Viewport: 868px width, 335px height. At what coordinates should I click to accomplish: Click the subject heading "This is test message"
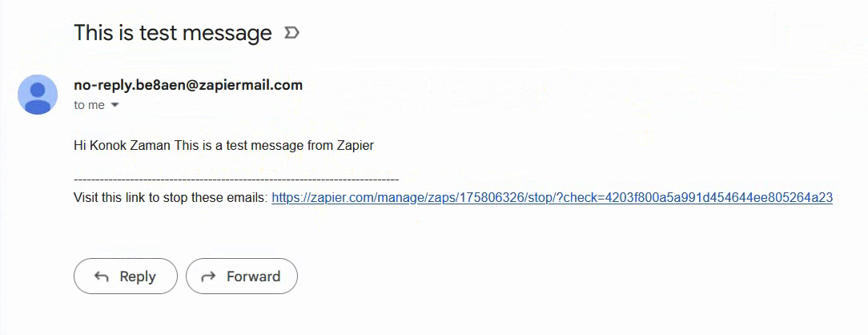[173, 33]
